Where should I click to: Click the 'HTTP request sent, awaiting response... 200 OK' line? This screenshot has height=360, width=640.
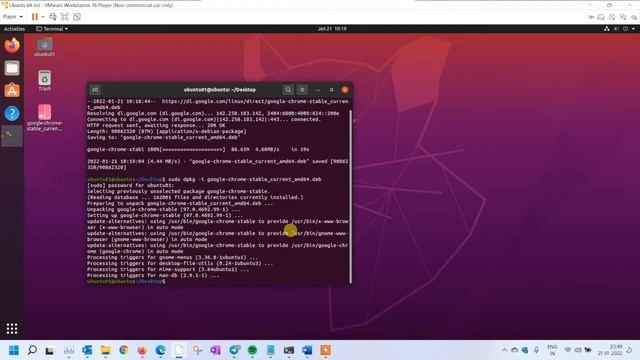[156, 125]
